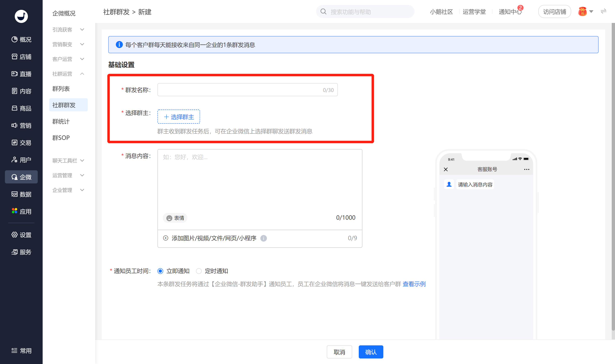Select the 定时通知 radio option
The image size is (615, 364).
click(212, 271)
